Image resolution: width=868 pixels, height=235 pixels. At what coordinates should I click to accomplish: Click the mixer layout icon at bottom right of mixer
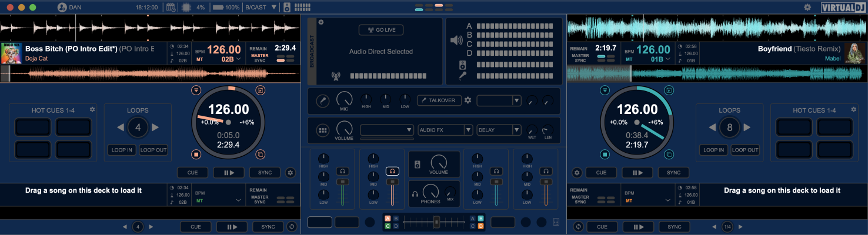pos(556,222)
